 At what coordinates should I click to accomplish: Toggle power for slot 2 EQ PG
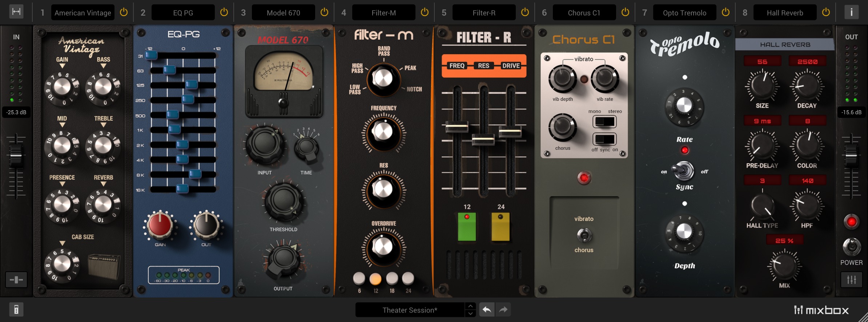click(224, 12)
